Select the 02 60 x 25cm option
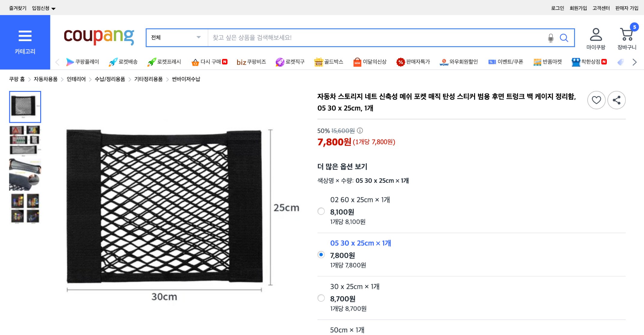The image size is (644, 335). [321, 212]
